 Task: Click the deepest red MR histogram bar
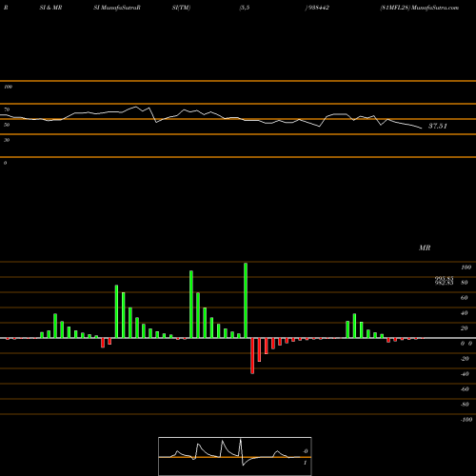coord(252,356)
